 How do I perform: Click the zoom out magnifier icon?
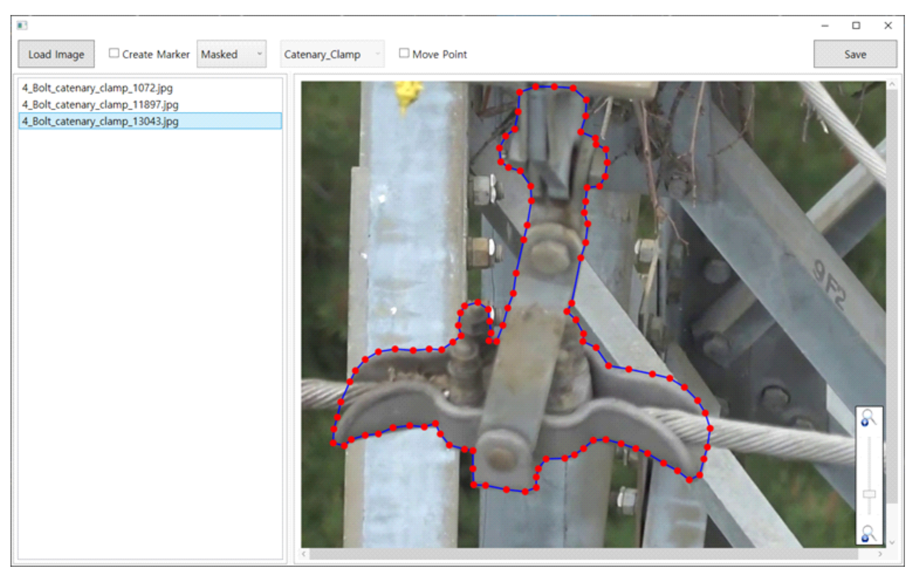[868, 533]
